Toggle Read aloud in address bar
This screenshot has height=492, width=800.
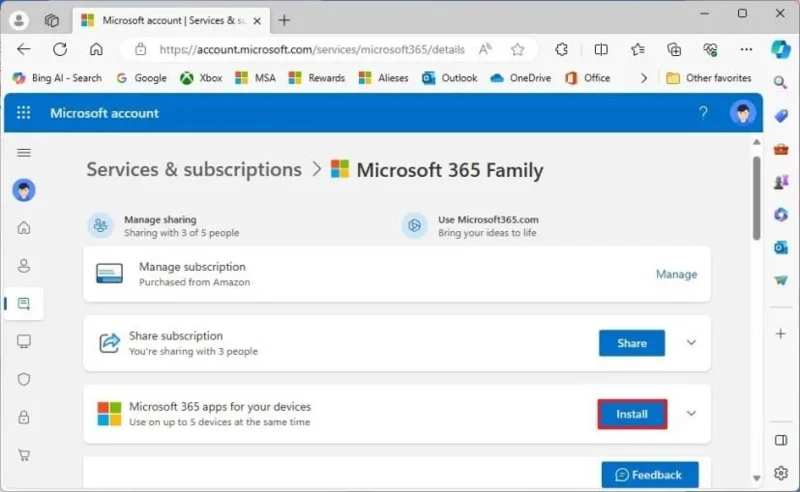click(485, 49)
